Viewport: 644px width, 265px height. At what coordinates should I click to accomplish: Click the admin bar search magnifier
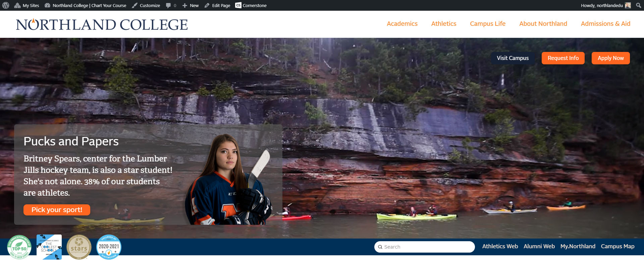(x=638, y=5)
